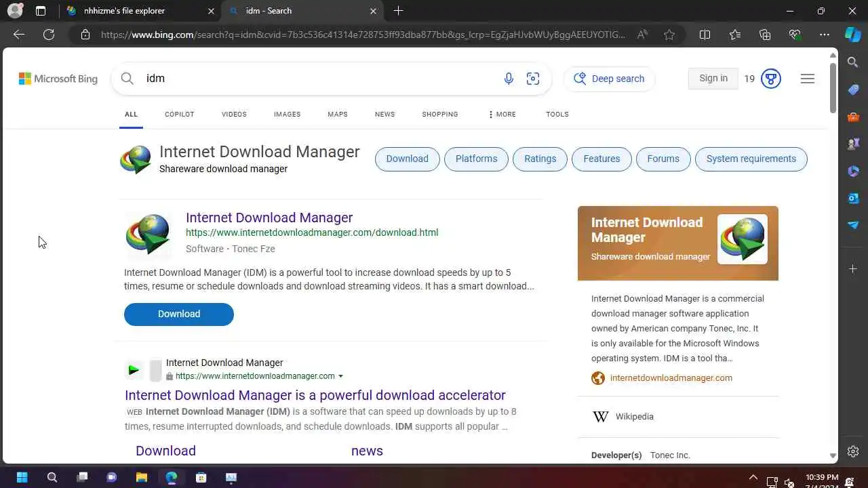Viewport: 868px width, 488px height.
Task: Open the Favorites list
Action: [x=735, y=35]
